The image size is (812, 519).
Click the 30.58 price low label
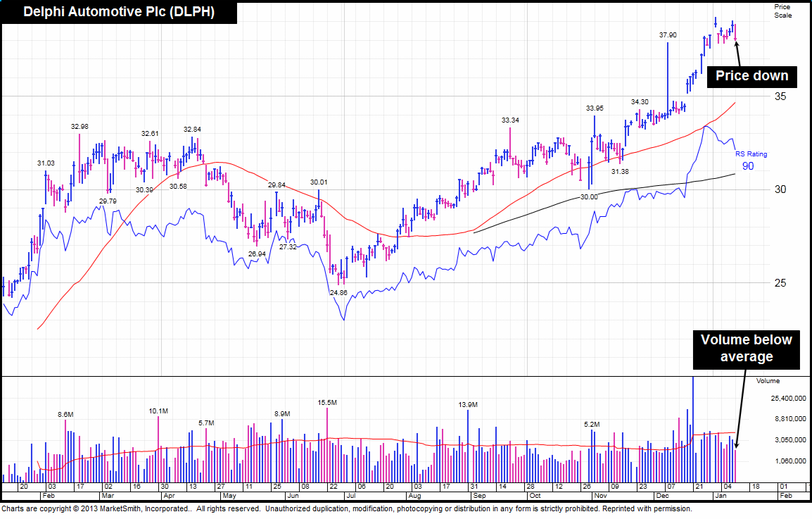tap(177, 186)
